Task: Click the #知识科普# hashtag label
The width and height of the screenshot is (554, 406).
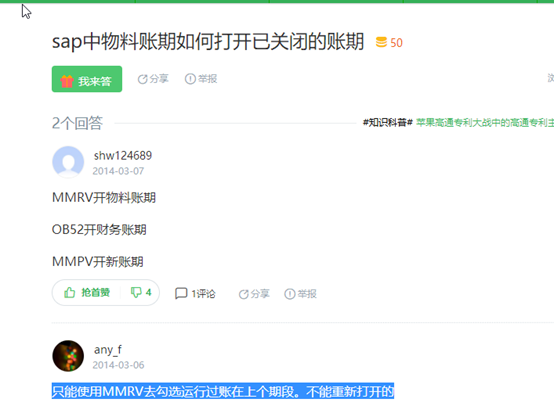Action: pyautogui.click(x=388, y=123)
